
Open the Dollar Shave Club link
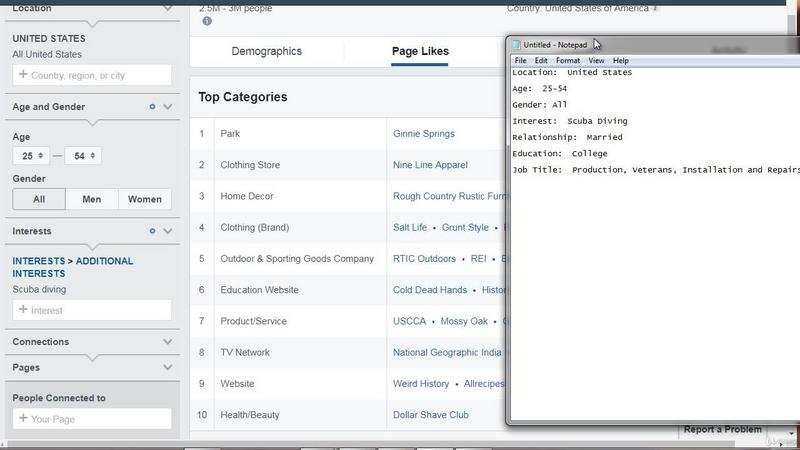tap(431, 415)
